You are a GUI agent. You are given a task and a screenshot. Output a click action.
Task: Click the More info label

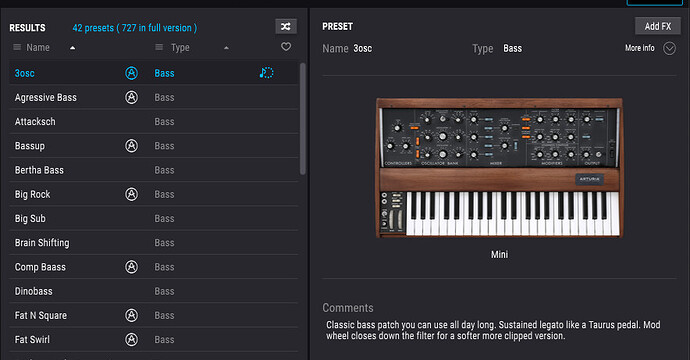(x=639, y=48)
